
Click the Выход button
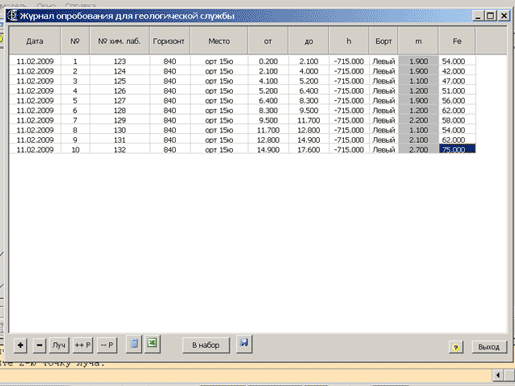489,347
